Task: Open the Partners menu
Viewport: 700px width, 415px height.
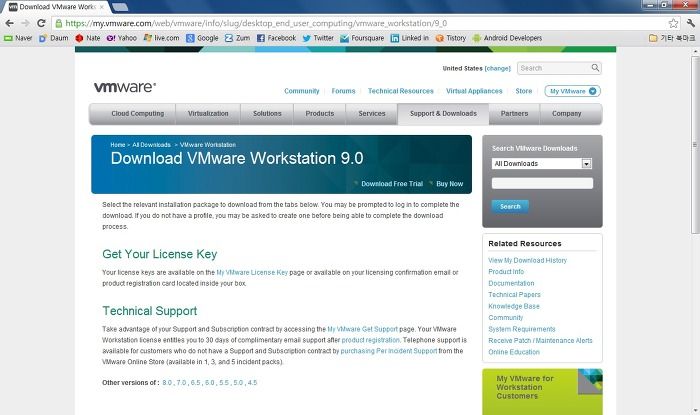Action: 514,114
